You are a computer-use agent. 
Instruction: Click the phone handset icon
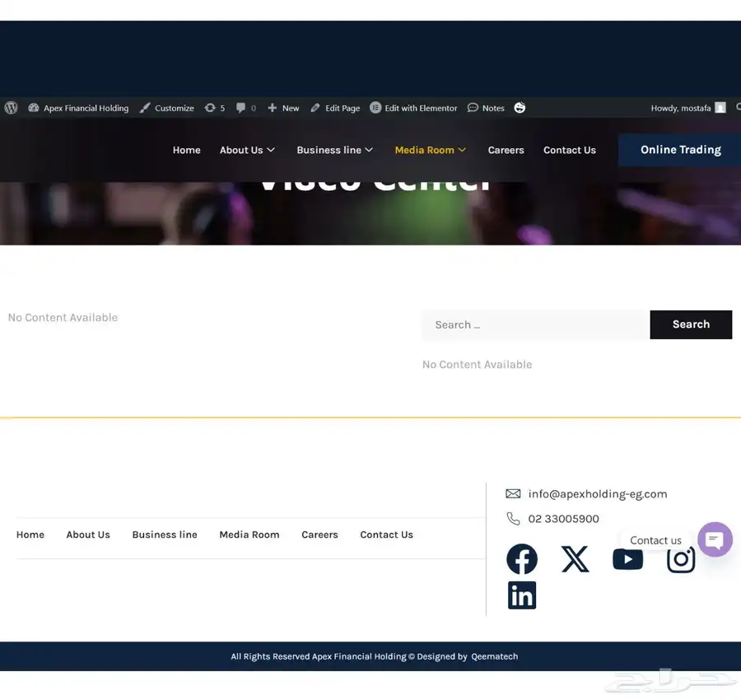513,519
